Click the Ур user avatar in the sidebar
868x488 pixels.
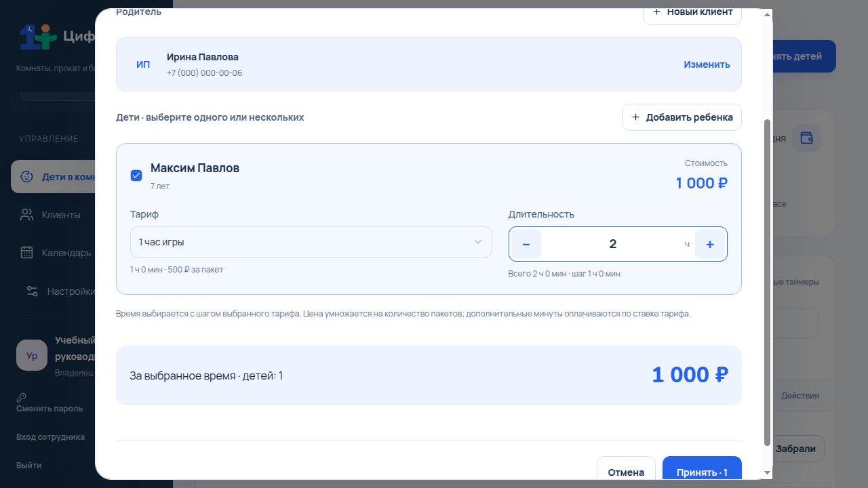(x=32, y=356)
